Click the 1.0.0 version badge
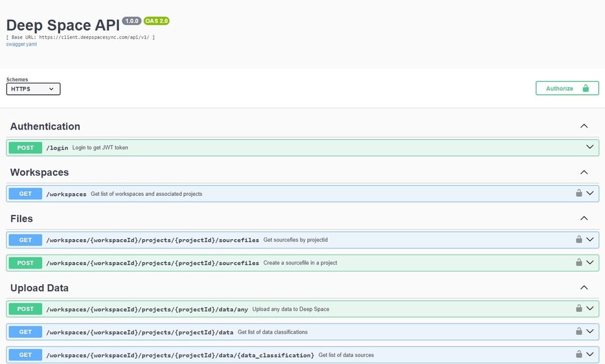Image resolution: width=605 pixels, height=364 pixels. [130, 20]
